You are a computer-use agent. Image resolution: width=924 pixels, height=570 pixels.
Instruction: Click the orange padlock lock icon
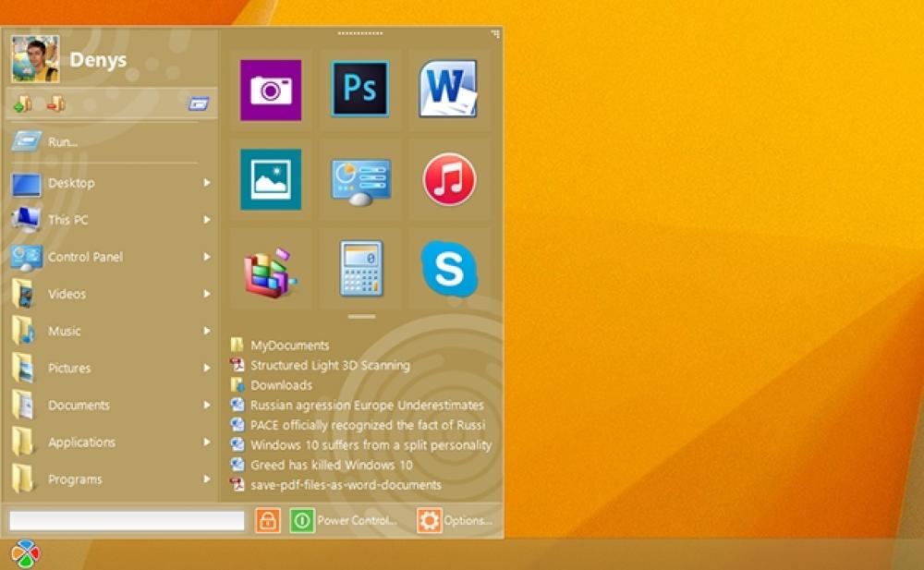[266, 520]
